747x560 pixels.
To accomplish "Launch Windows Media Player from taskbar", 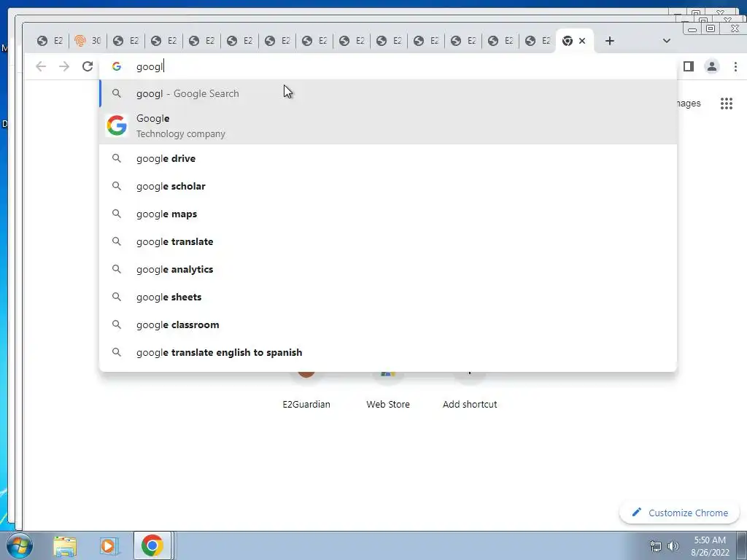I will point(109,545).
